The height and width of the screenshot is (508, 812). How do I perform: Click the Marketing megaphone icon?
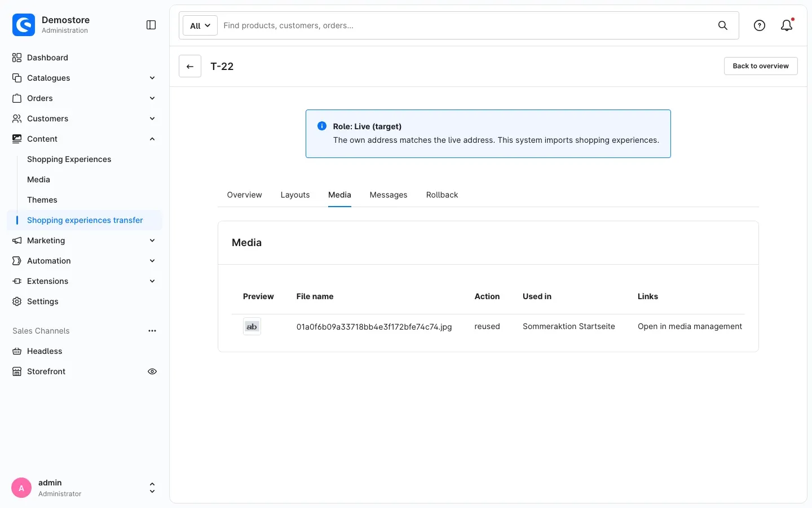[x=17, y=240]
